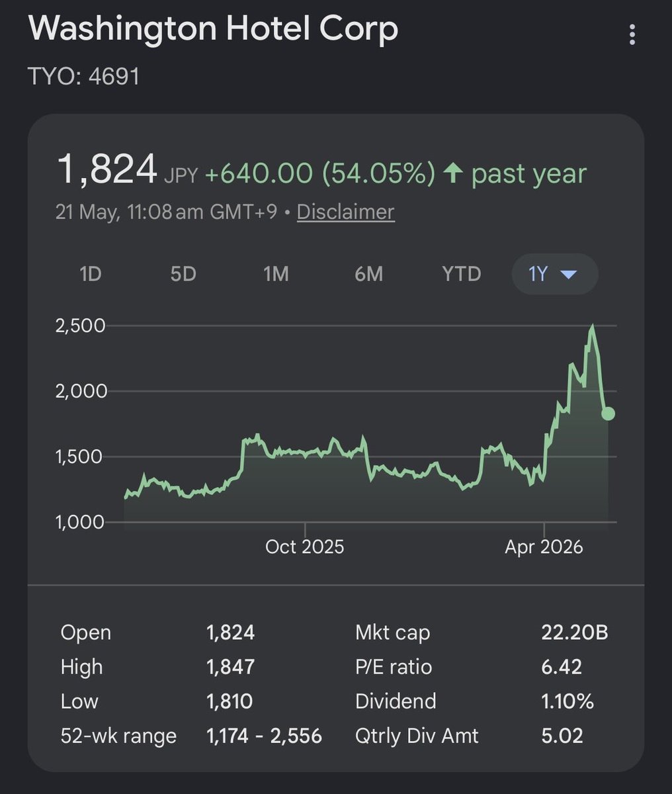Viewport: 672px width, 794px height.
Task: Switch chart to 6M range
Action: (x=368, y=274)
